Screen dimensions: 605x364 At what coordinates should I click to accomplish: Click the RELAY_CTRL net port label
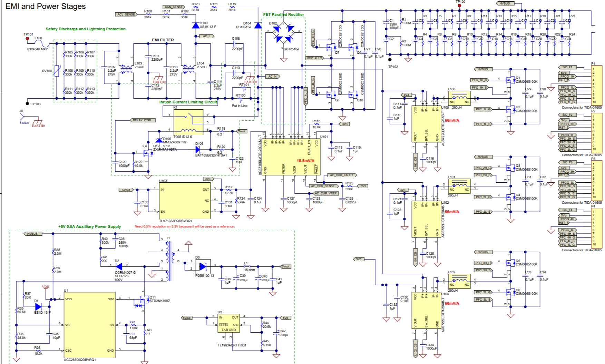[142, 120]
